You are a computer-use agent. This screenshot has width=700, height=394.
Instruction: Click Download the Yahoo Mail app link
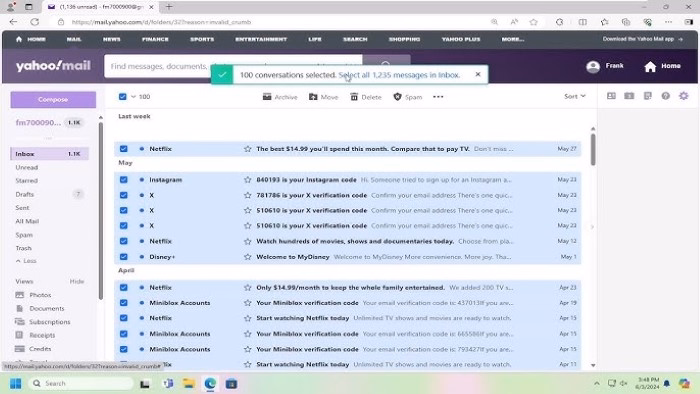pyautogui.click(x=642, y=39)
